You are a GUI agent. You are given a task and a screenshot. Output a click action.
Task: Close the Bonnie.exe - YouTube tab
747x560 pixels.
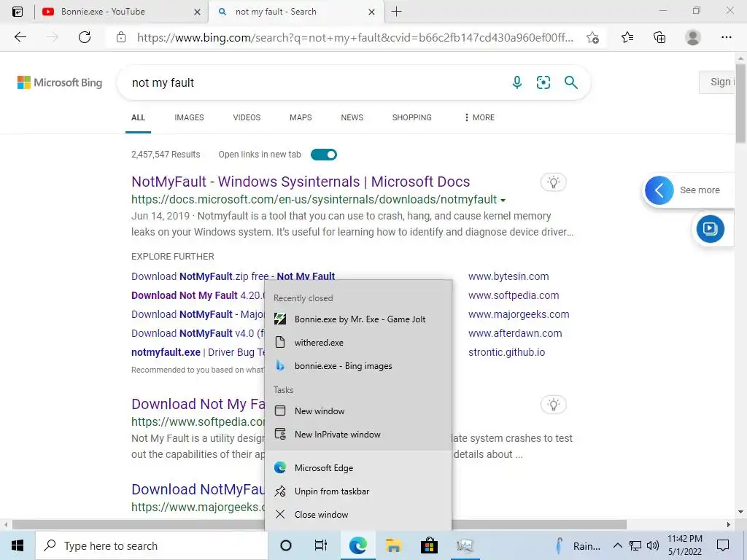[197, 12]
